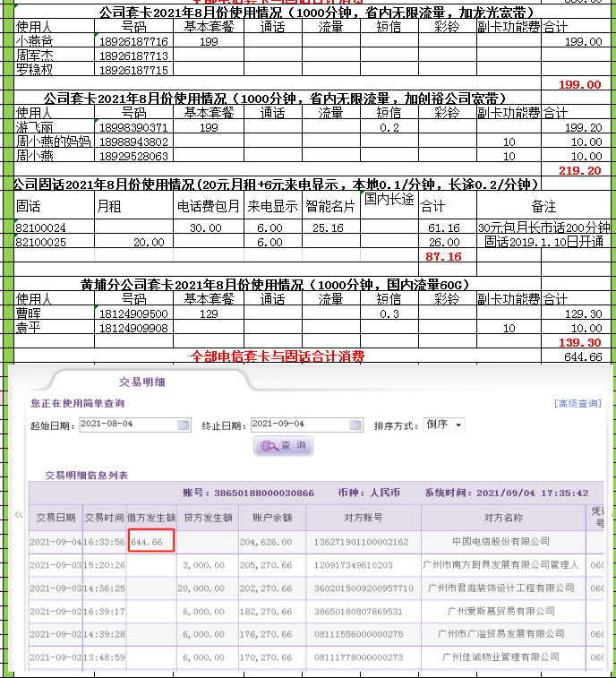The width and height of the screenshot is (616, 678).
Task: Select the 交易明细 tab
Action: coord(141,382)
